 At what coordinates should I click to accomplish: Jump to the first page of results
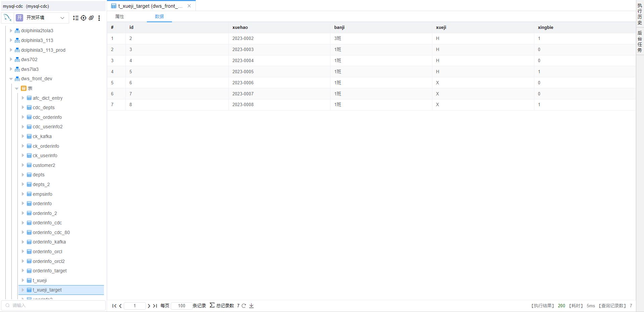pos(114,306)
